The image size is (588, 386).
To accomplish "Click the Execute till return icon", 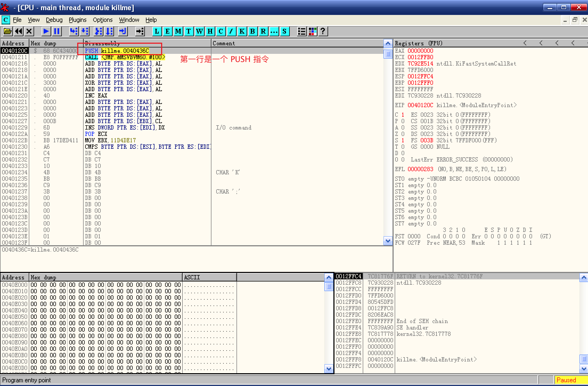I will coord(123,31).
